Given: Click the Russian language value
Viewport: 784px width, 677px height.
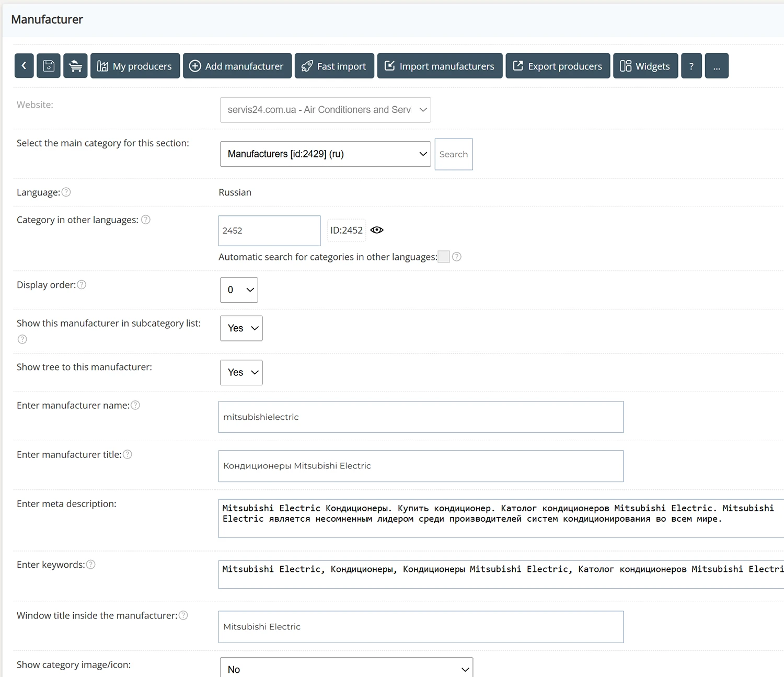Looking at the screenshot, I should pyautogui.click(x=235, y=192).
